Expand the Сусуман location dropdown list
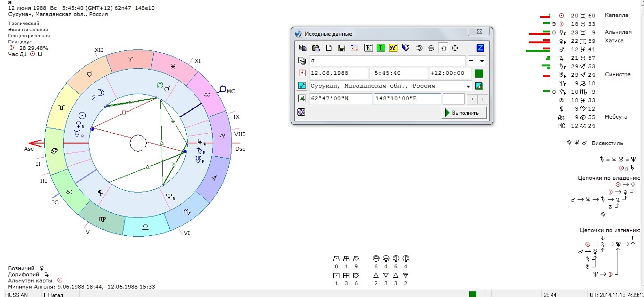Image resolution: width=644 pixels, height=297 pixels. click(x=468, y=86)
